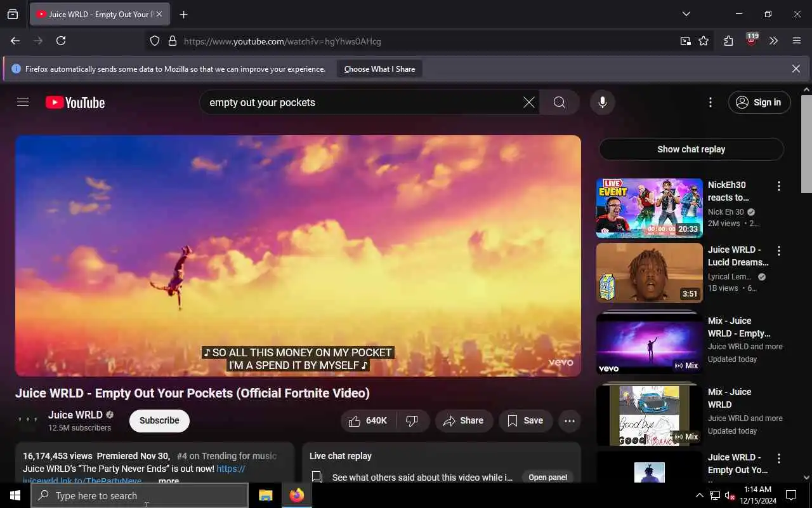Open panel for live chat replay
This screenshot has height=508, width=812.
tap(548, 478)
